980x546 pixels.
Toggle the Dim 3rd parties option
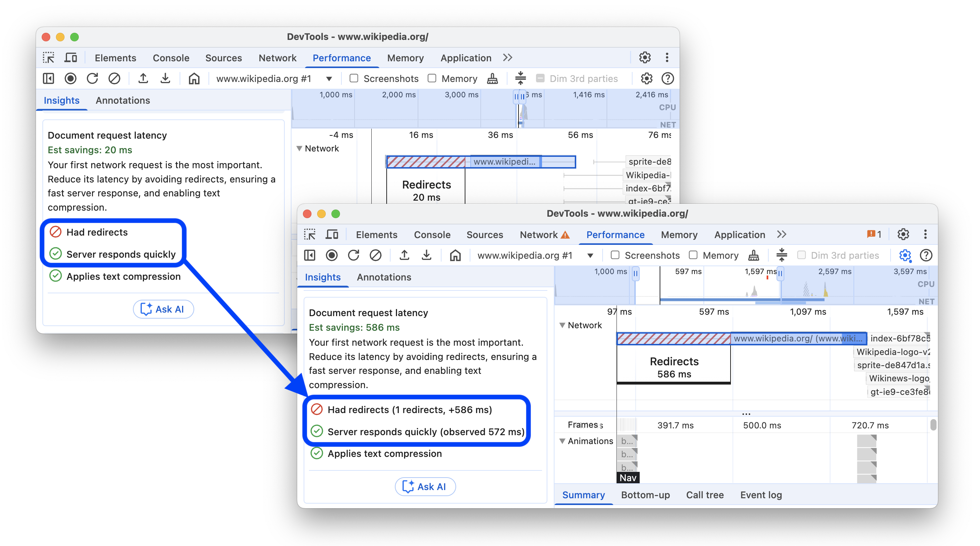coord(801,255)
